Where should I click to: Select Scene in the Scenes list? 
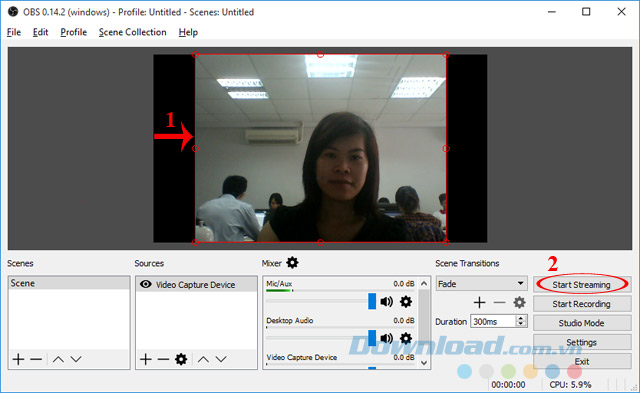[69, 283]
